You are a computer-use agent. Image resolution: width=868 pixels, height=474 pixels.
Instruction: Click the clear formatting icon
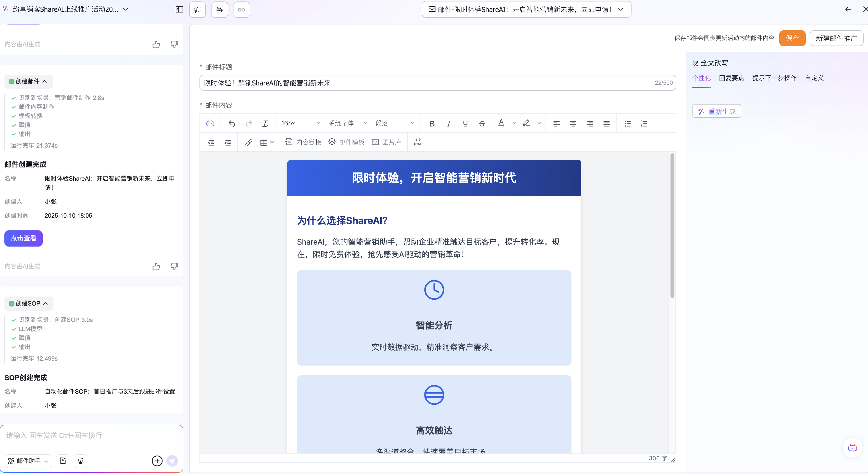265,124
